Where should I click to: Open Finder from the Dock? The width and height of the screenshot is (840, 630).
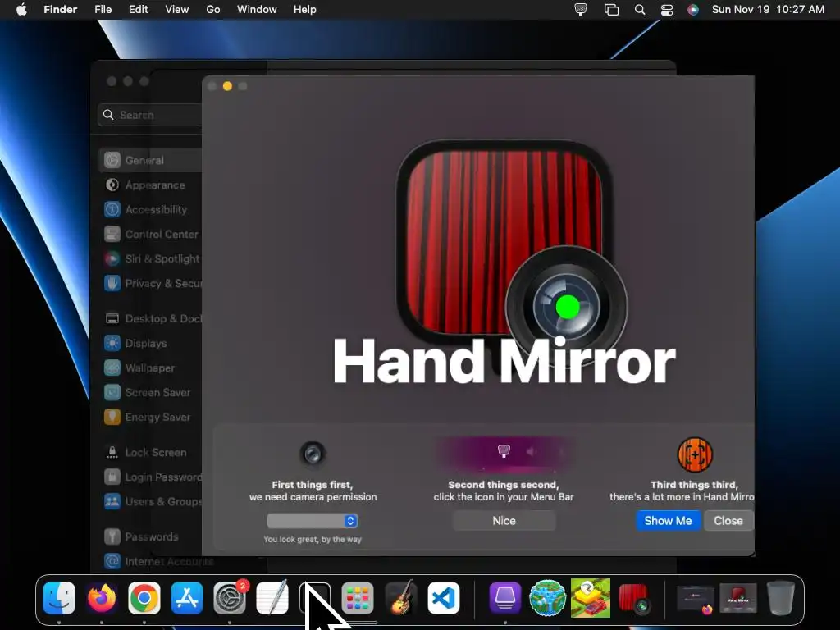(59, 597)
